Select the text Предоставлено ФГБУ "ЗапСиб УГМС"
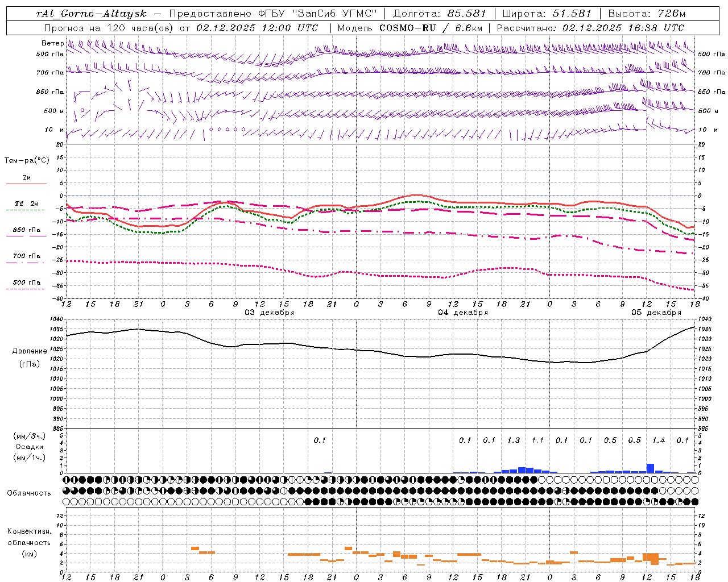The height and width of the screenshot is (582, 728). click(x=273, y=14)
